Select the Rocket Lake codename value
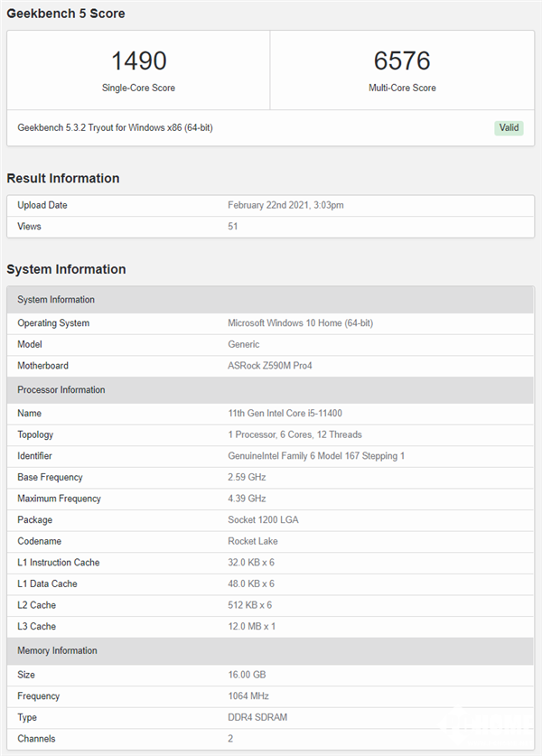 pos(253,541)
